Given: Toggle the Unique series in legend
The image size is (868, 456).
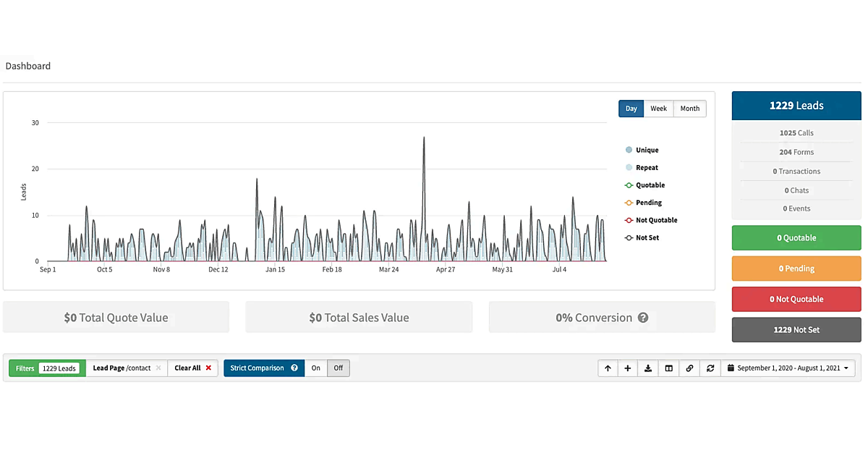Looking at the screenshot, I should click(x=647, y=150).
